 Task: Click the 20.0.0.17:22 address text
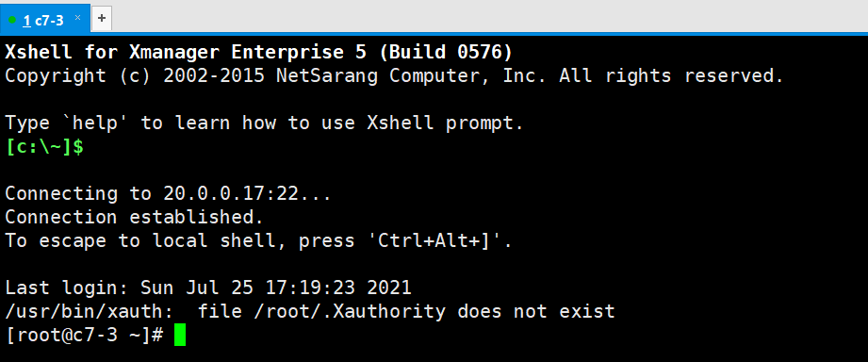click(x=230, y=194)
